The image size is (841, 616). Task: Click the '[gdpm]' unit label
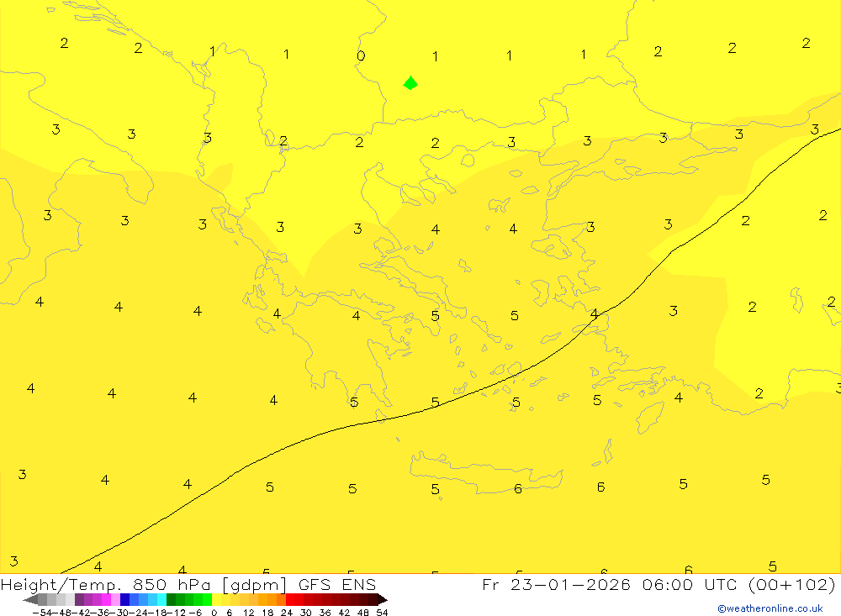[x=255, y=584]
